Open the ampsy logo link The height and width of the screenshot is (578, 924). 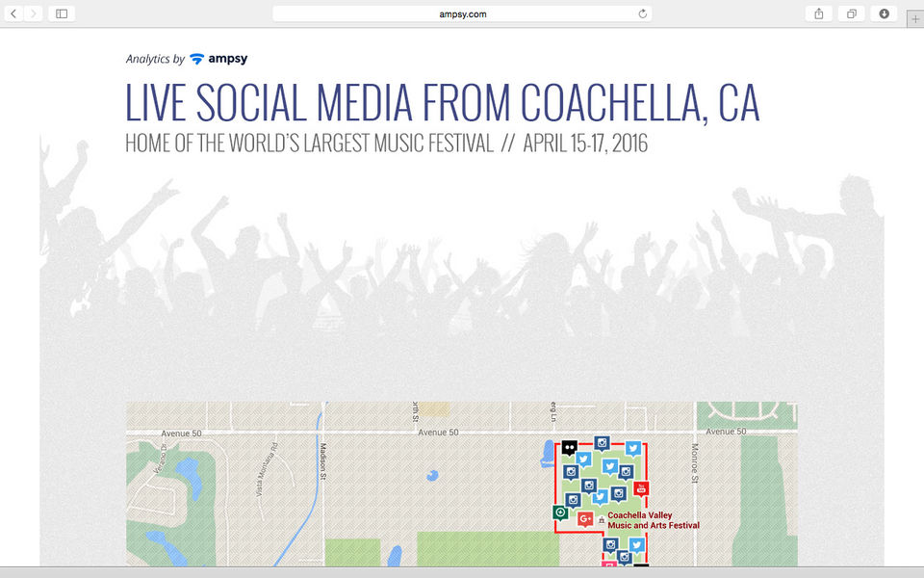pos(218,59)
